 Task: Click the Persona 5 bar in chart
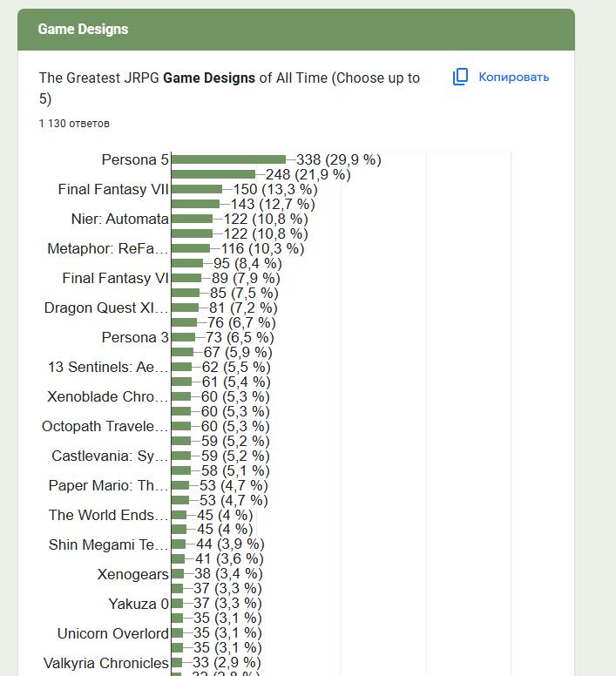pos(228,160)
